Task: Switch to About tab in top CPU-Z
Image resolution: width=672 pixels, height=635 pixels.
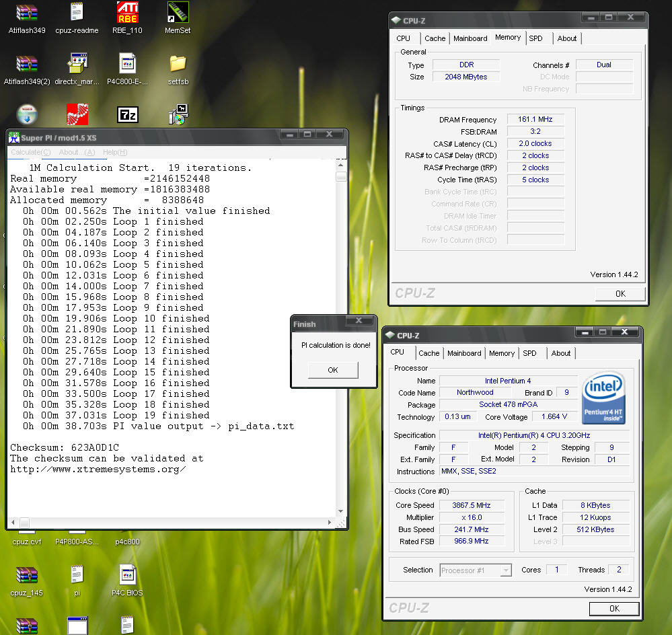Action: [566, 38]
